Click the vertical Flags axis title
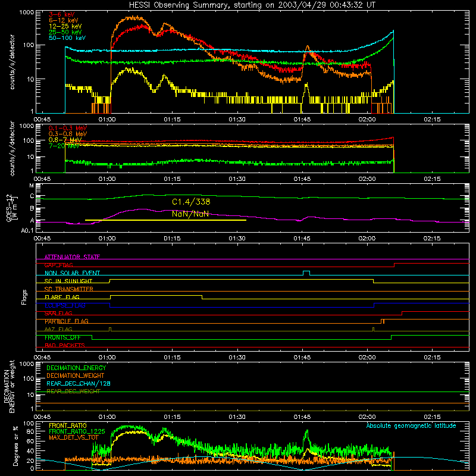The height and width of the screenshot is (476, 476). coord(24,297)
